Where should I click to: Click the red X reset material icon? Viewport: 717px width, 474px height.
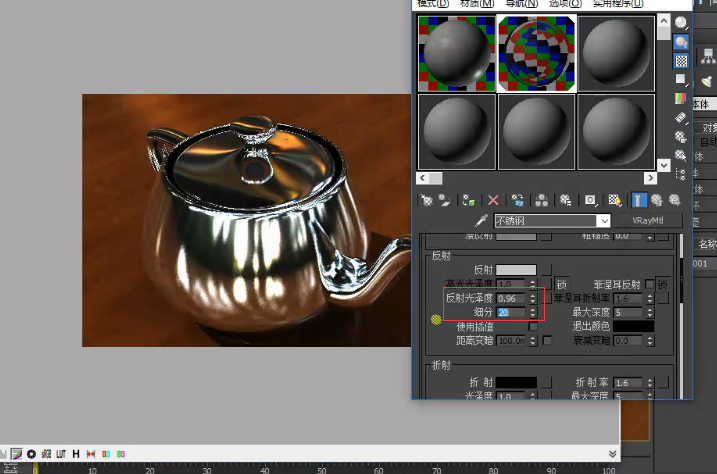pos(493,200)
